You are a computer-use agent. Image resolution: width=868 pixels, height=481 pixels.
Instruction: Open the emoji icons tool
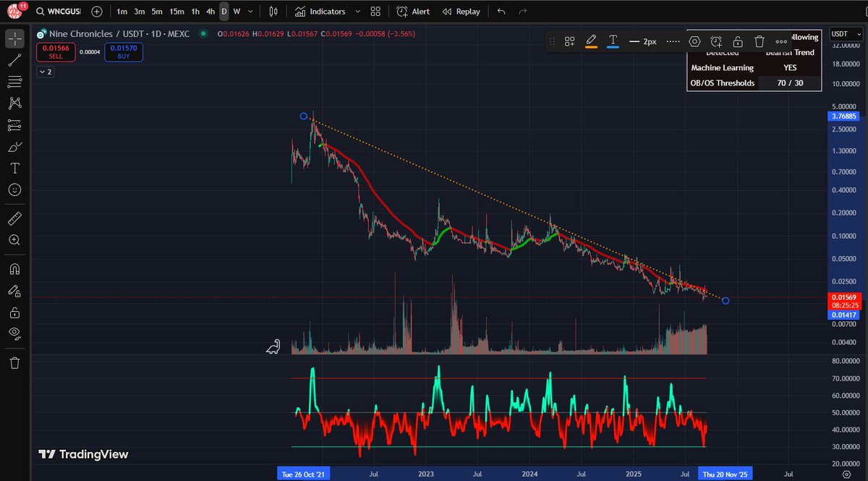[14, 190]
